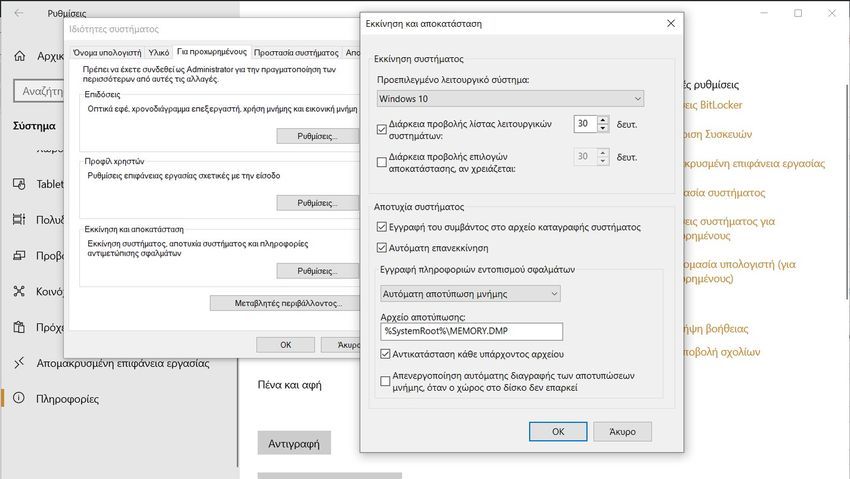850x479 pixels.
Task: Open the Windows 10 default OS dropdown
Action: pyautogui.click(x=510, y=98)
